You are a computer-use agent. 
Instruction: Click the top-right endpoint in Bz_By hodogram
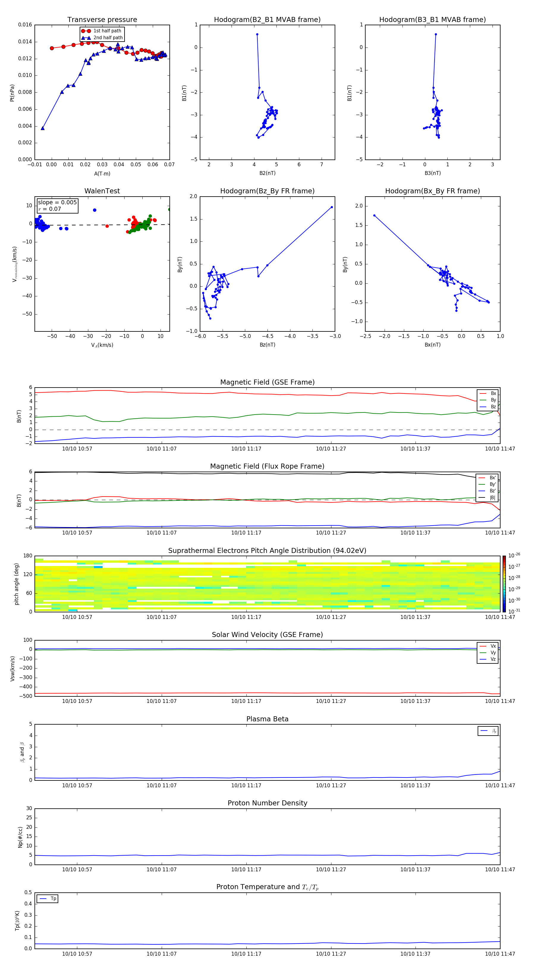pyautogui.click(x=332, y=207)
